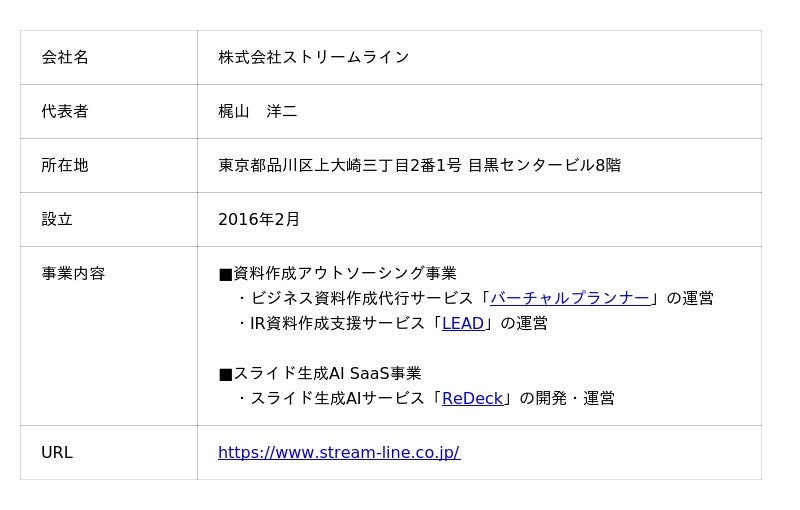800x510 pixels.
Task: Click the LEAD service link
Action: (x=462, y=323)
